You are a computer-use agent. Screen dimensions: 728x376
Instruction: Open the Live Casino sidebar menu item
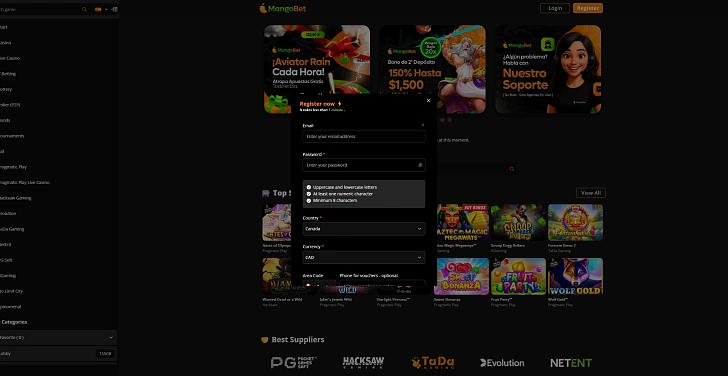(10, 58)
